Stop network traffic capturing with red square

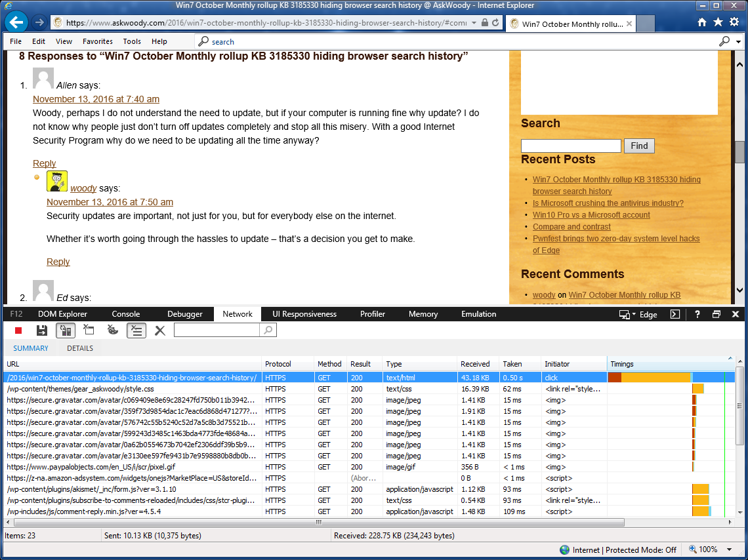pyautogui.click(x=18, y=330)
